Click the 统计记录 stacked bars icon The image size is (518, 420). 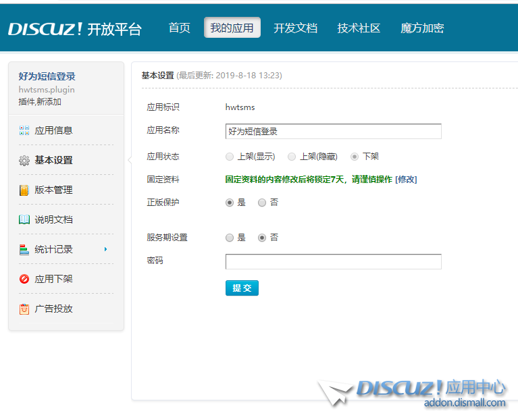coord(24,250)
